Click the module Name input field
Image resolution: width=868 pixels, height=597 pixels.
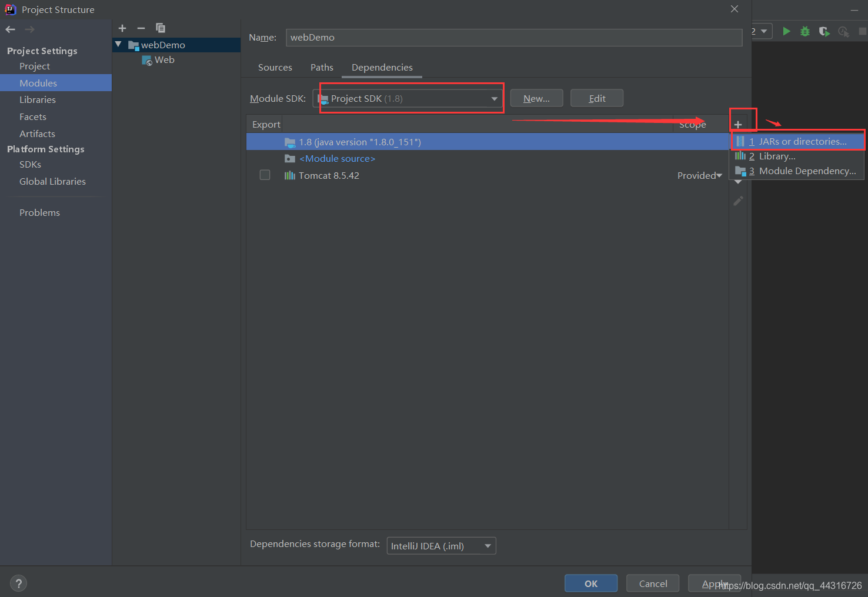click(x=514, y=37)
